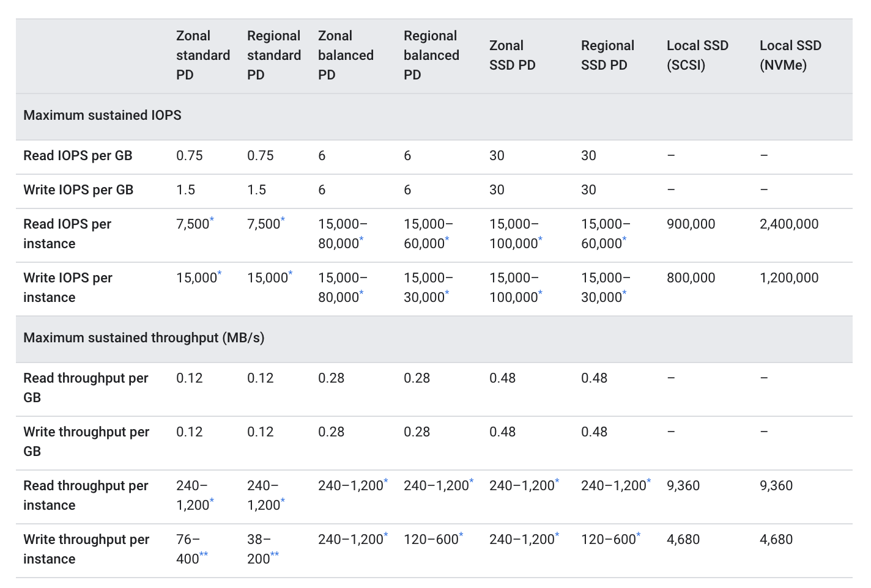Click the Local SSD (SCSI) column header
Screen dimensions: 871x588
(x=697, y=55)
